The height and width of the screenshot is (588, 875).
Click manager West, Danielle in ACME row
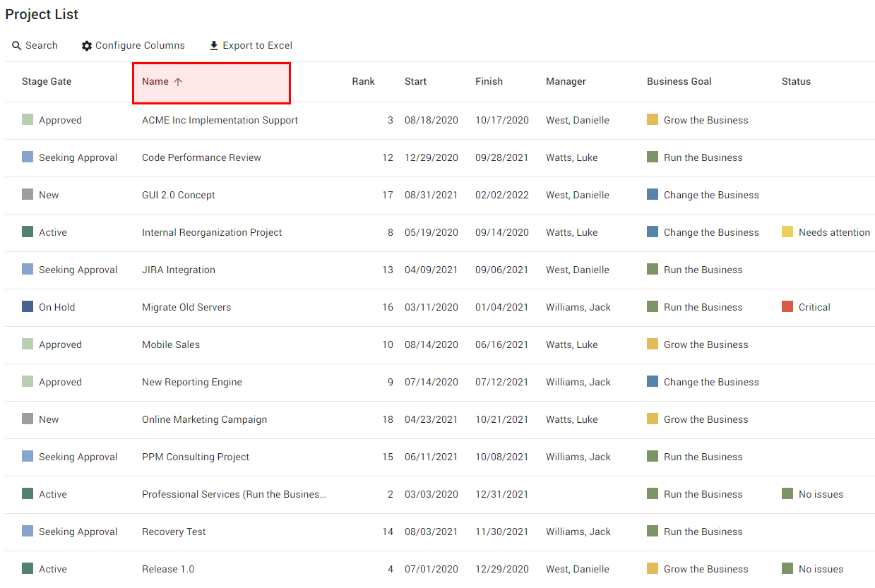click(x=577, y=121)
